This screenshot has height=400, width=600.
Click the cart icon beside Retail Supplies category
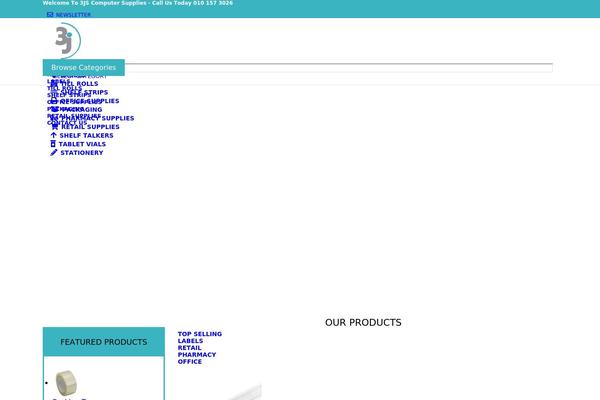(55, 127)
